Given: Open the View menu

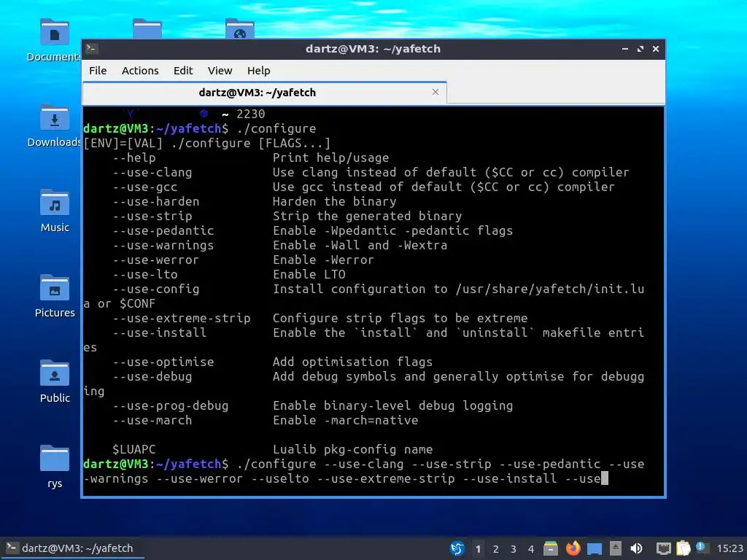Looking at the screenshot, I should pos(220,71).
